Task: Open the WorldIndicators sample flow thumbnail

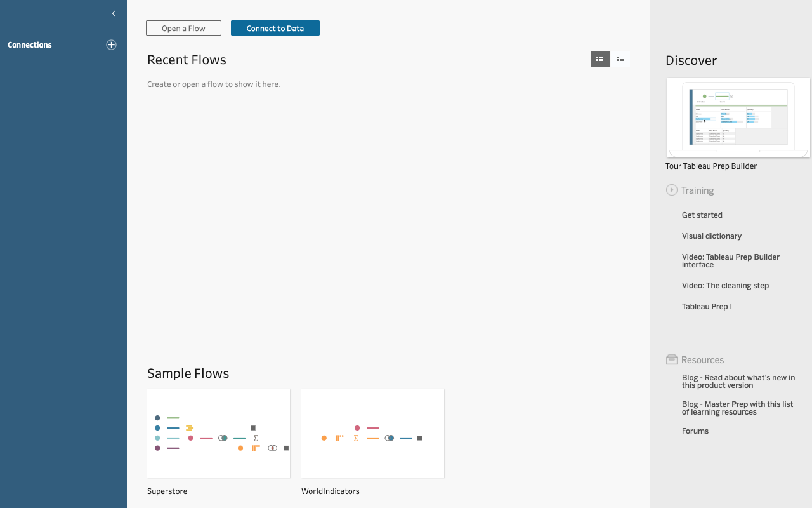Action: (x=372, y=433)
